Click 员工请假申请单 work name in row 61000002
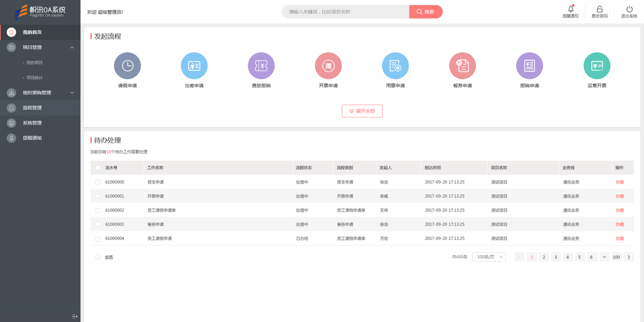This screenshot has height=322, width=644. click(x=162, y=210)
